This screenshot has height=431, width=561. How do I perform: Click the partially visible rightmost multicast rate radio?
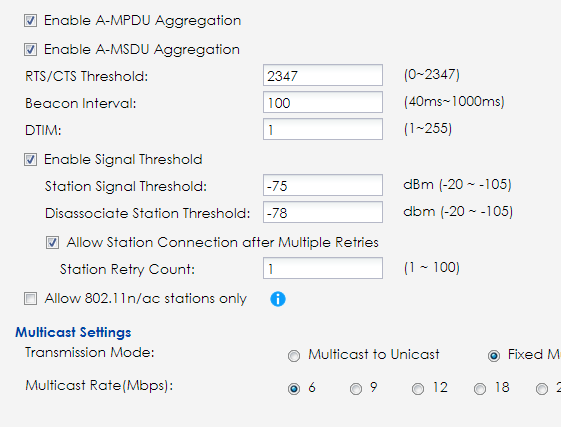pyautogui.click(x=542, y=389)
